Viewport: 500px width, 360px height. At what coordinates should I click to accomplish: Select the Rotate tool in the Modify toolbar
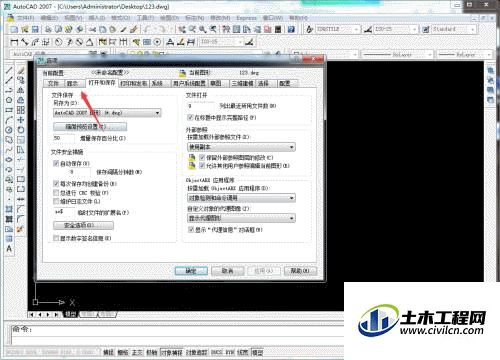tap(21, 130)
